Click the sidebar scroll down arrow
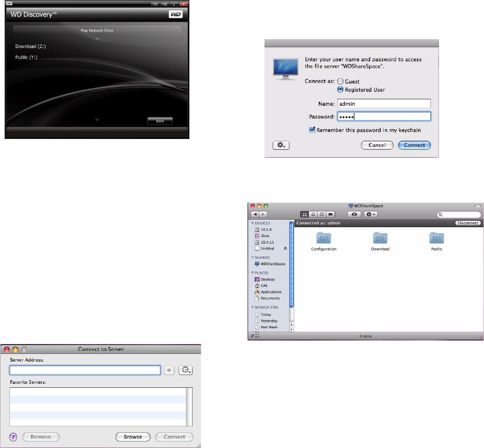This screenshot has height=448, width=484. coord(291,329)
